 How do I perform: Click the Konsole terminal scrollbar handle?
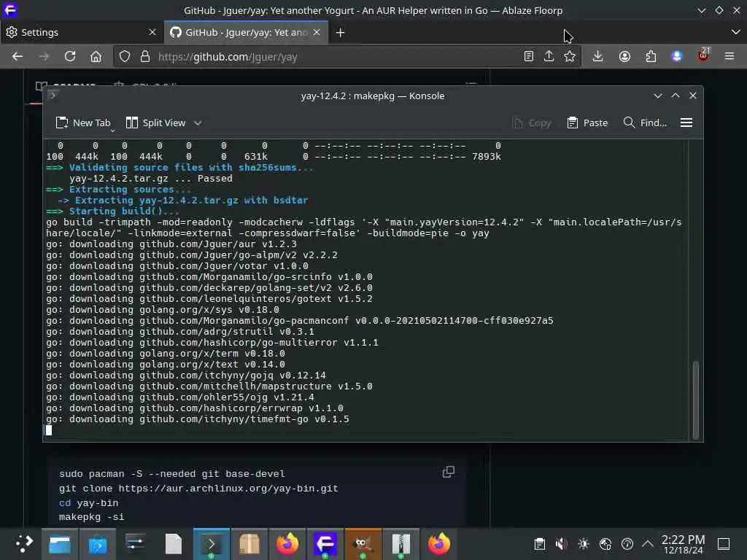point(695,400)
